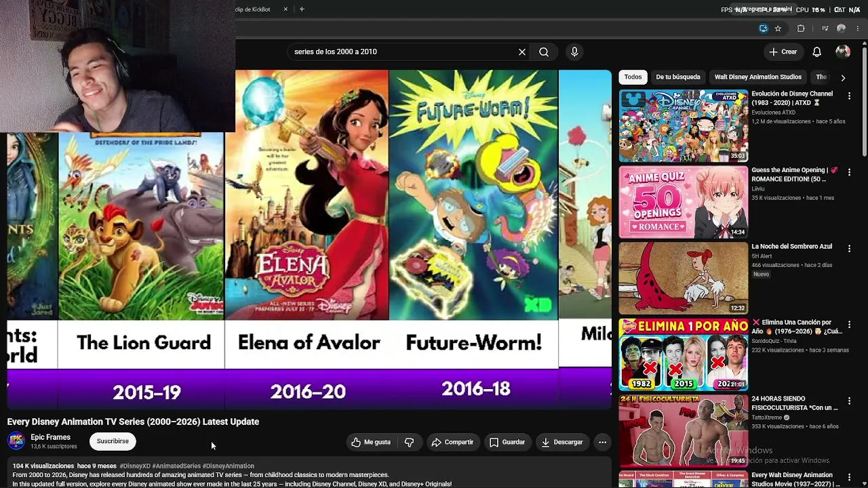
Task: Click the install app icon in address bar
Action: click(x=764, y=28)
